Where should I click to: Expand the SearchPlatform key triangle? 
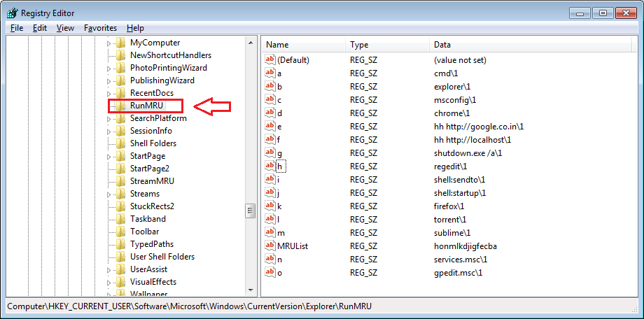coord(108,119)
